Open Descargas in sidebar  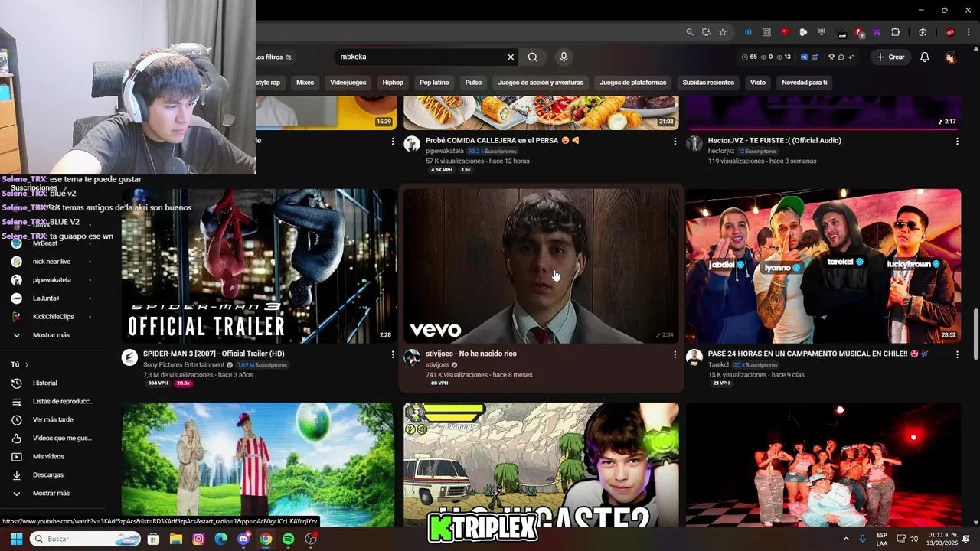pos(51,474)
